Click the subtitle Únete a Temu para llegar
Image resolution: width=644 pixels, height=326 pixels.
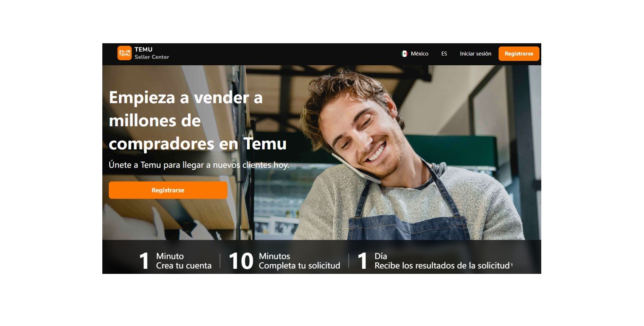[x=199, y=165]
